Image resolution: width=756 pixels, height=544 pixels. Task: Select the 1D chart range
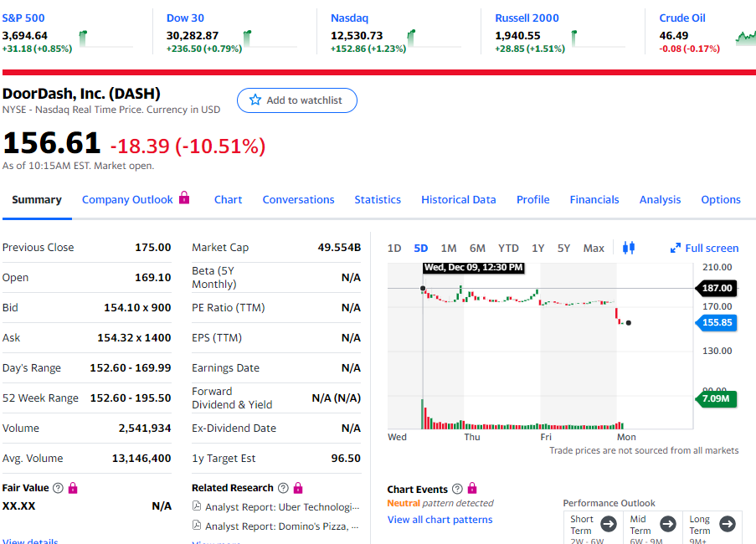pos(394,248)
